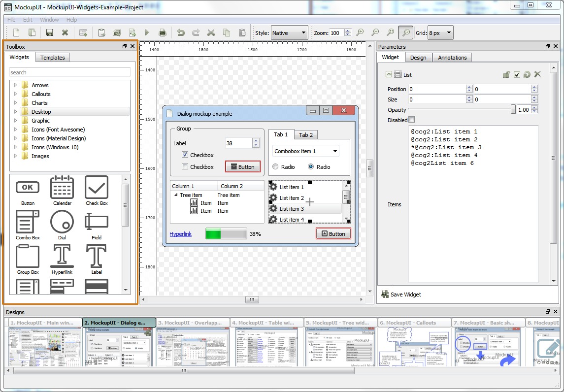Click the Designs panel horizontal scrollbar
This screenshot has width=564, height=392.
184,370
